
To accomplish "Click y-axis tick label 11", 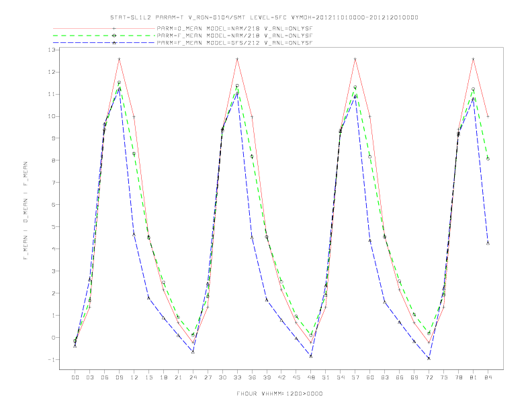I will point(52,94).
